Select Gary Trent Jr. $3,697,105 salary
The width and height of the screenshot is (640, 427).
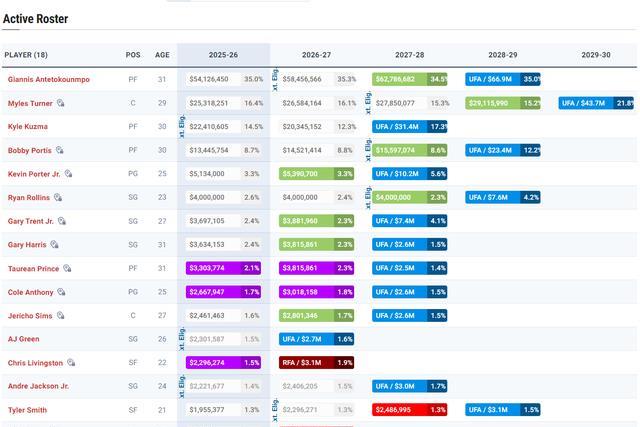207,221
